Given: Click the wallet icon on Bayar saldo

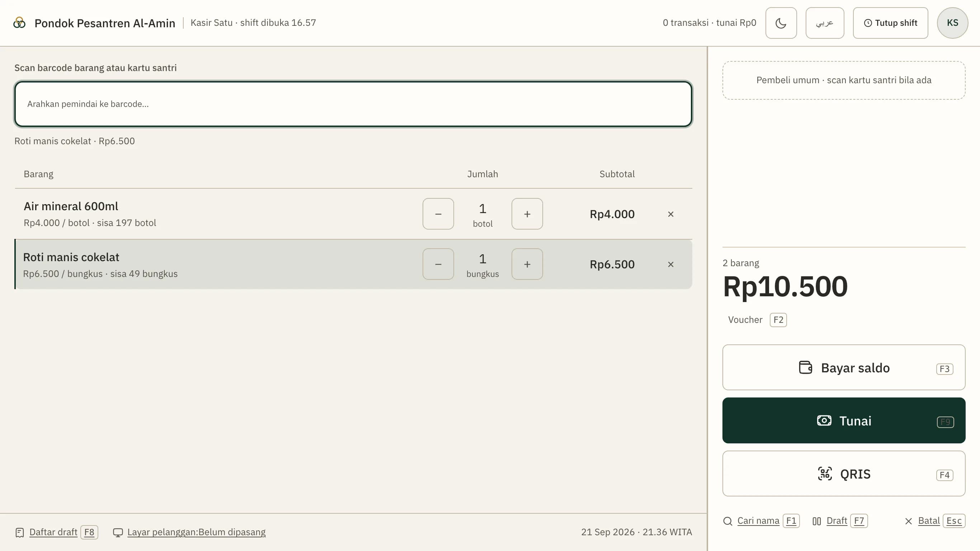Looking at the screenshot, I should coord(805,368).
